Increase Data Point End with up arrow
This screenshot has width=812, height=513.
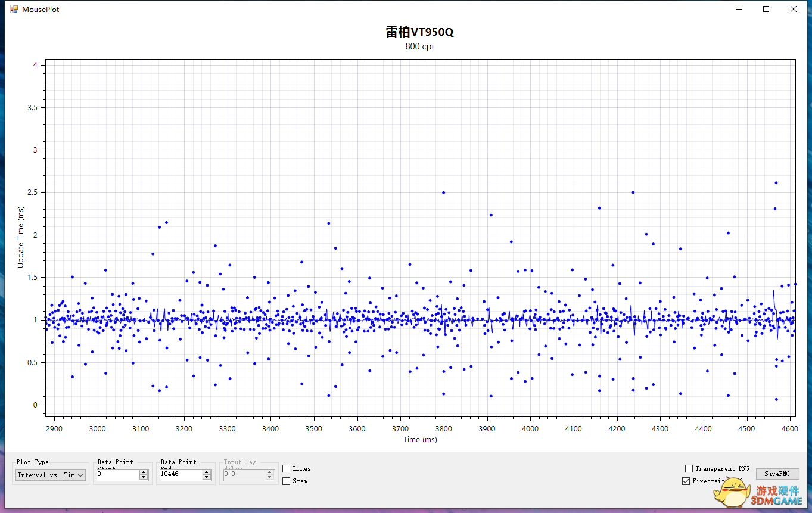point(207,472)
